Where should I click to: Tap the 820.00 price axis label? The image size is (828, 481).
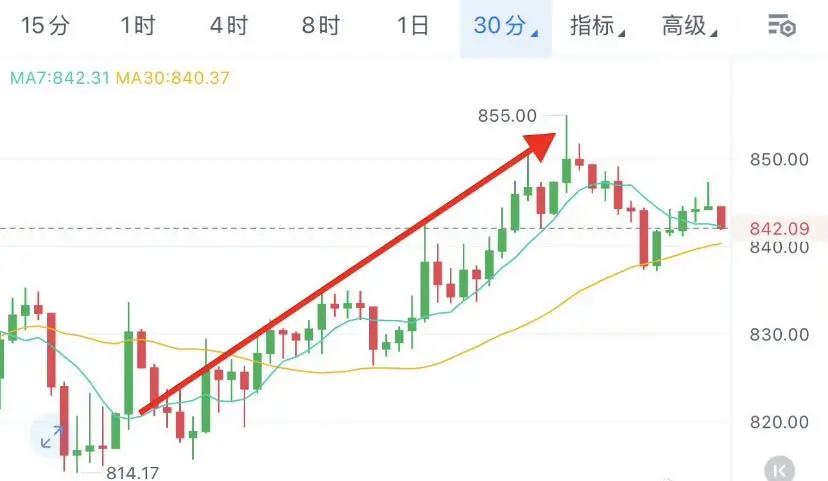click(779, 422)
